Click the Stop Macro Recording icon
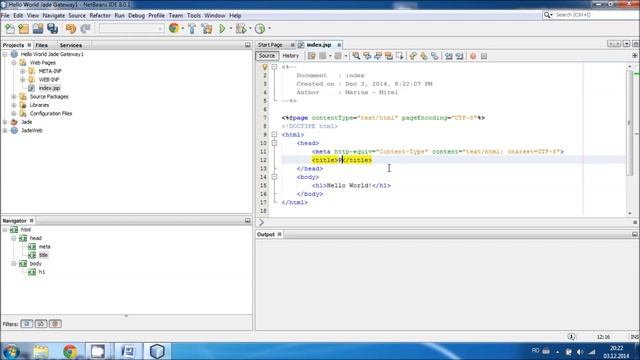 coord(484,56)
